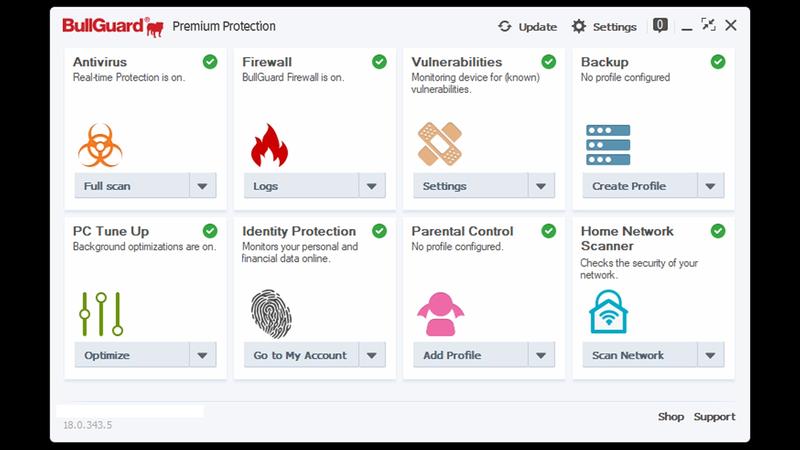Click the Parental Control green checkmark
Viewport: 800px width, 450px height.
(548, 231)
